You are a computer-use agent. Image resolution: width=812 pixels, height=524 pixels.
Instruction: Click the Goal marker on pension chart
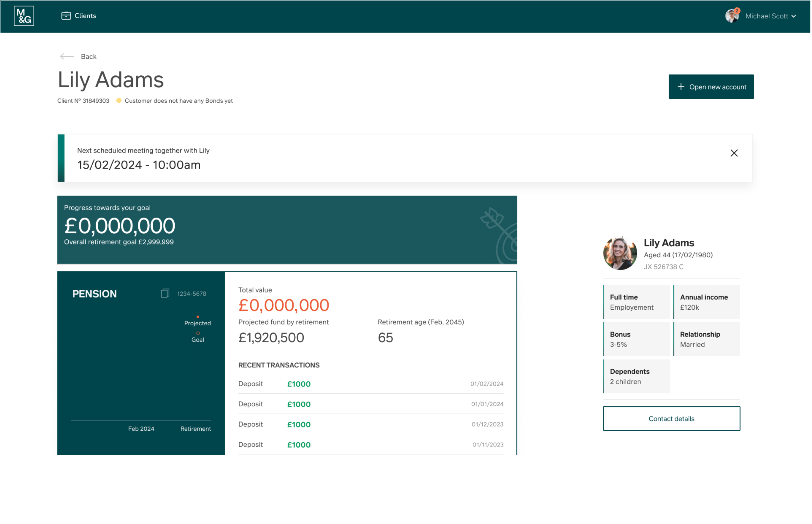click(198, 333)
